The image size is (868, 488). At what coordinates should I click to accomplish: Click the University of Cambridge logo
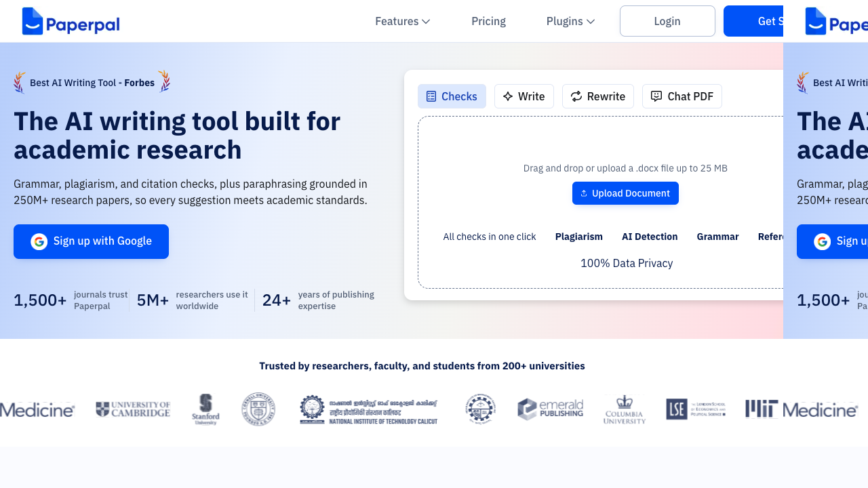pyautogui.click(x=133, y=409)
